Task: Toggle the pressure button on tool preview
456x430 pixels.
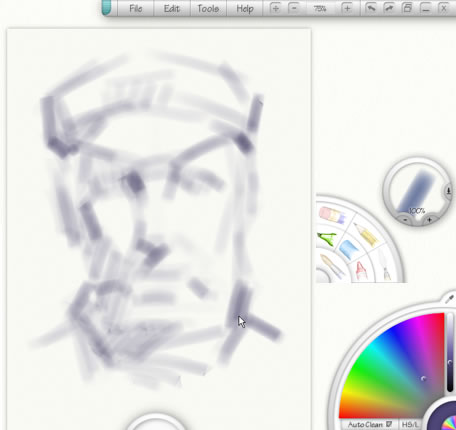Action: pos(448,191)
